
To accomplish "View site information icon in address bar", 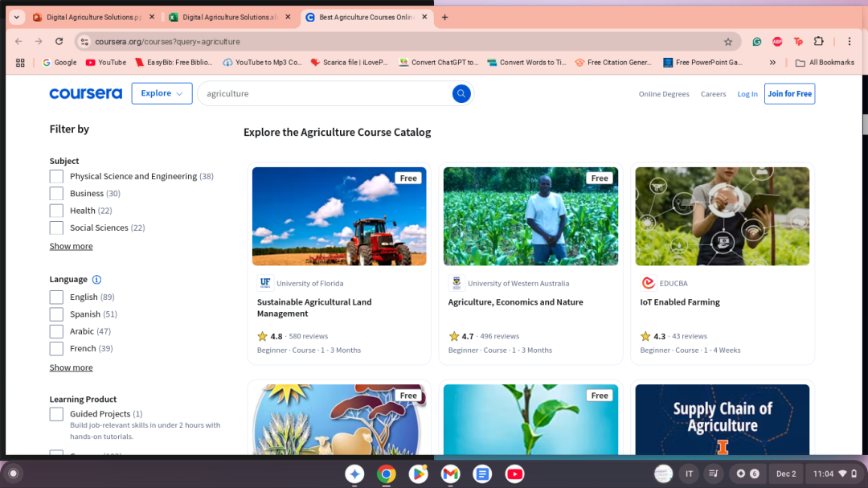I will [x=84, y=42].
